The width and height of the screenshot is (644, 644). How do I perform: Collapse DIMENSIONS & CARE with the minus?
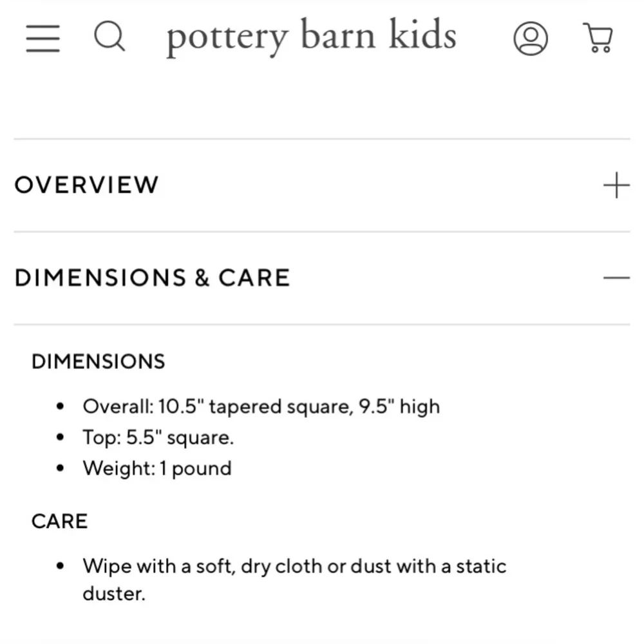(617, 278)
